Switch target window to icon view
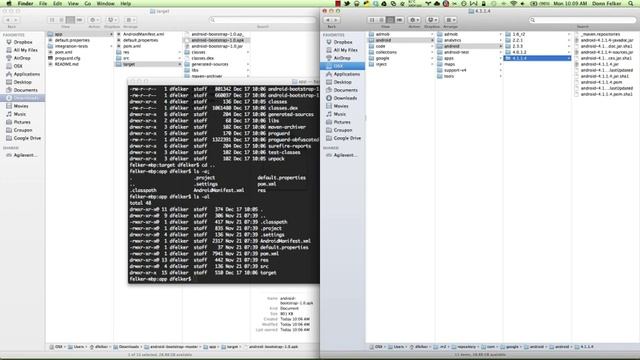 [x=52, y=20]
